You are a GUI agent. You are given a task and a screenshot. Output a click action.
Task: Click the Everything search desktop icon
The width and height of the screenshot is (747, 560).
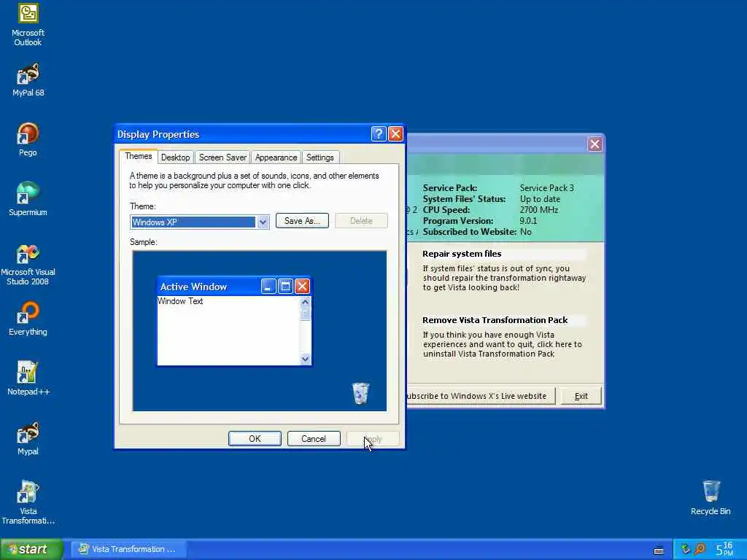tap(28, 319)
